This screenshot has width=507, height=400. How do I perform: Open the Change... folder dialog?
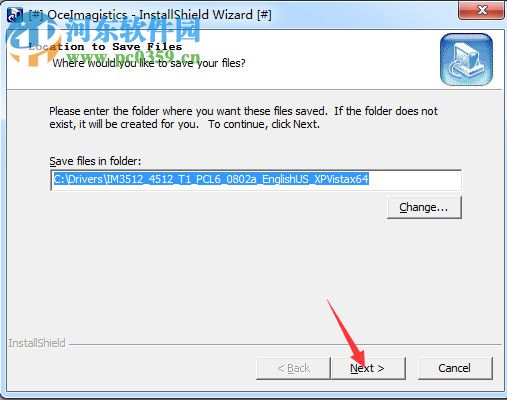click(424, 207)
